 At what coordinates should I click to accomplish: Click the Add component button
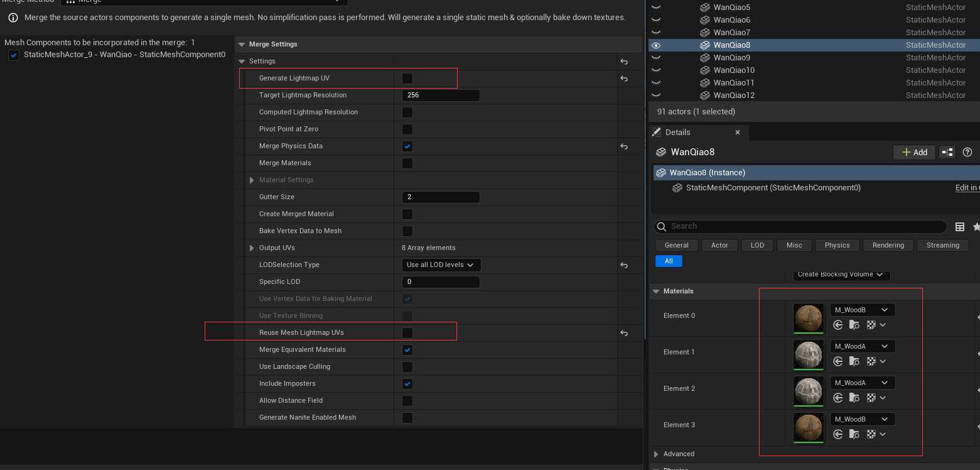point(914,152)
